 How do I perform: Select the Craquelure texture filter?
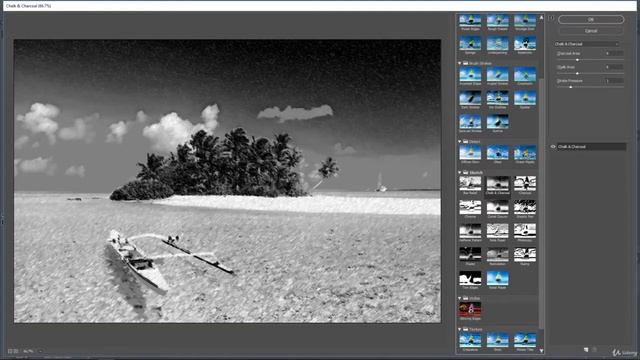(470, 340)
